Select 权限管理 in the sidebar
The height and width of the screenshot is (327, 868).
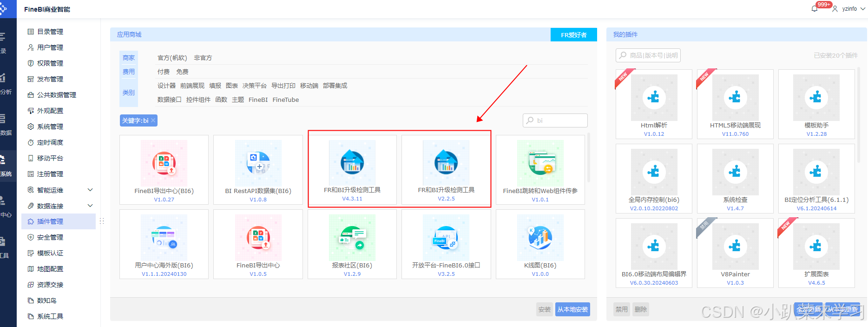(x=50, y=63)
